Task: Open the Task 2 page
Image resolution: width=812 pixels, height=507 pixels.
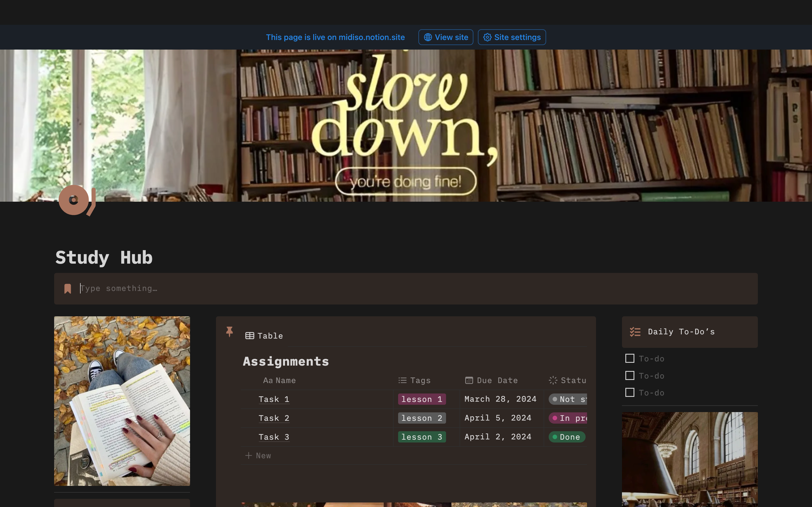Action: [274, 418]
